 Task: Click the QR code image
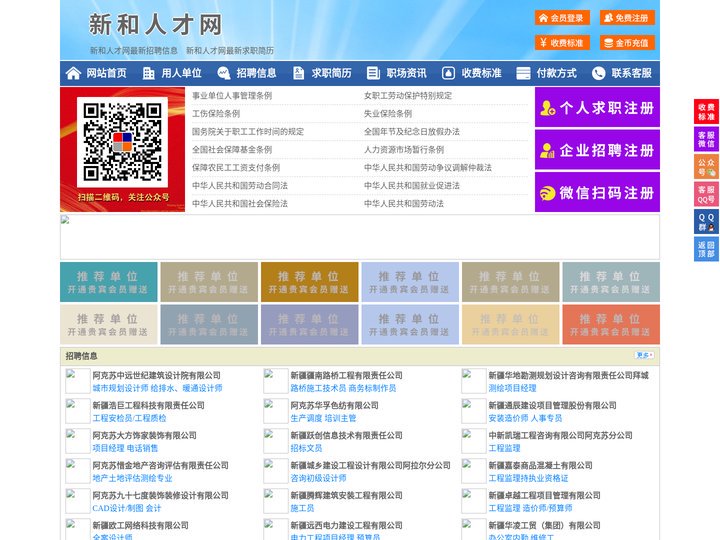(122, 142)
